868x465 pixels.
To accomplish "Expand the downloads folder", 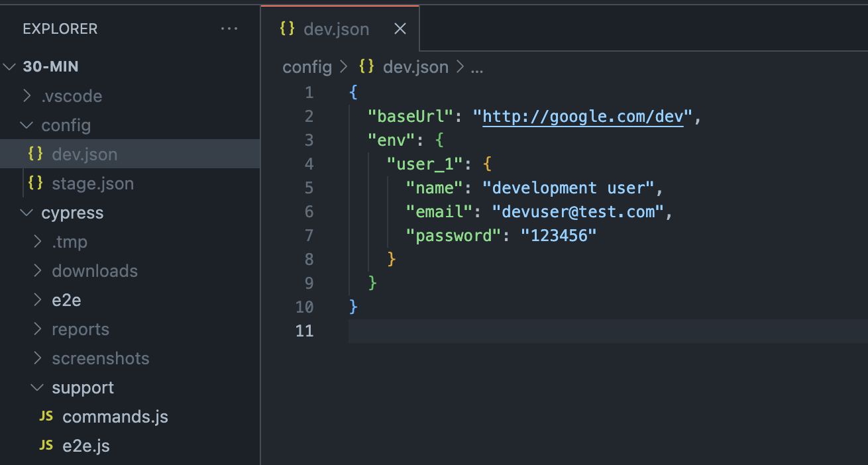I will (x=38, y=270).
